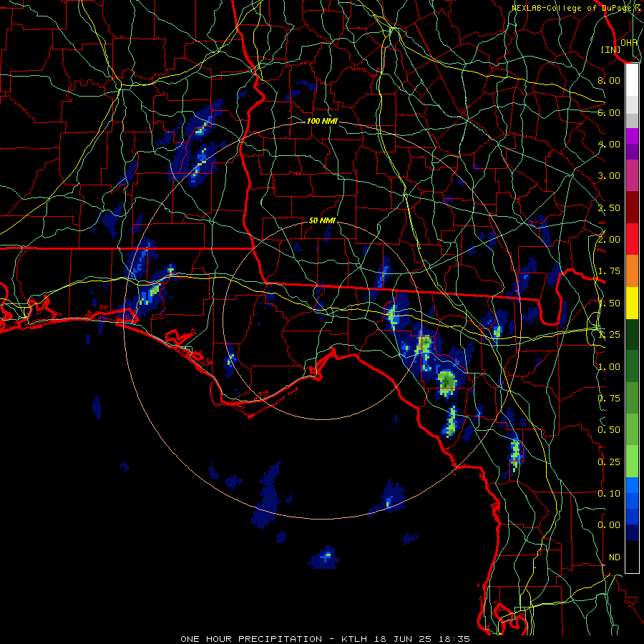The image size is (644, 644).
Task: Click the "3.00" scale value
Action: [x=609, y=176]
